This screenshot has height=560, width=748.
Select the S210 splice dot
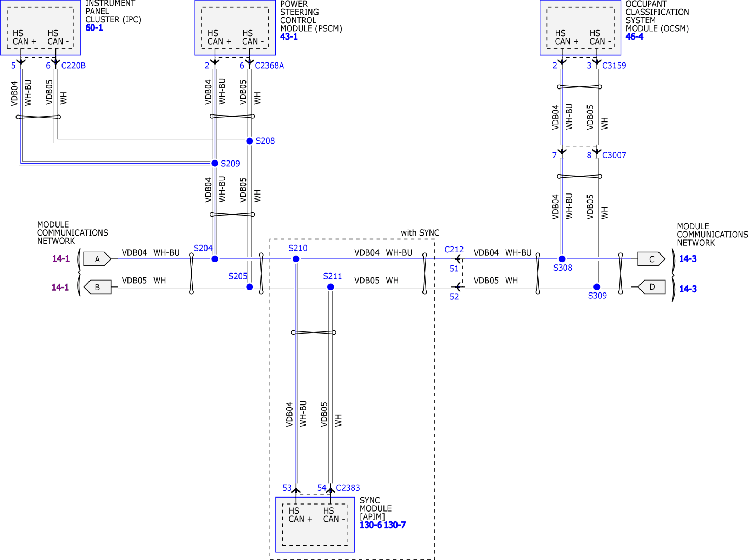coord(296,259)
